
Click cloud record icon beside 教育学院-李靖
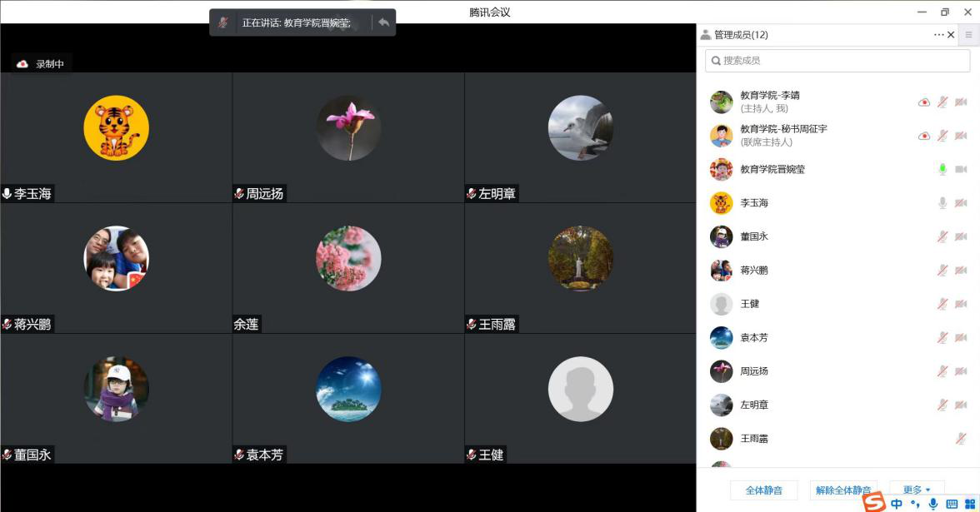pos(923,102)
